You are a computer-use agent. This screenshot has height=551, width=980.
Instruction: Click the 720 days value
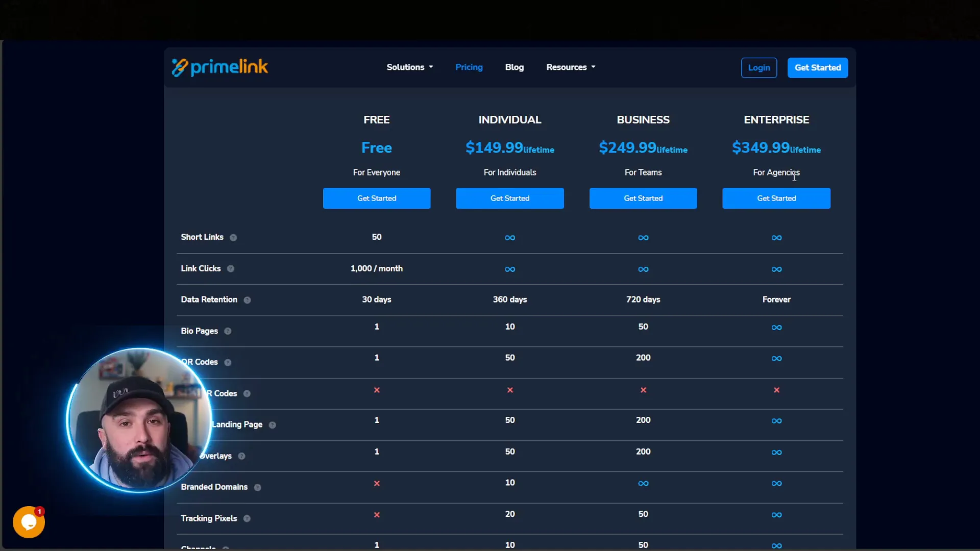(643, 299)
